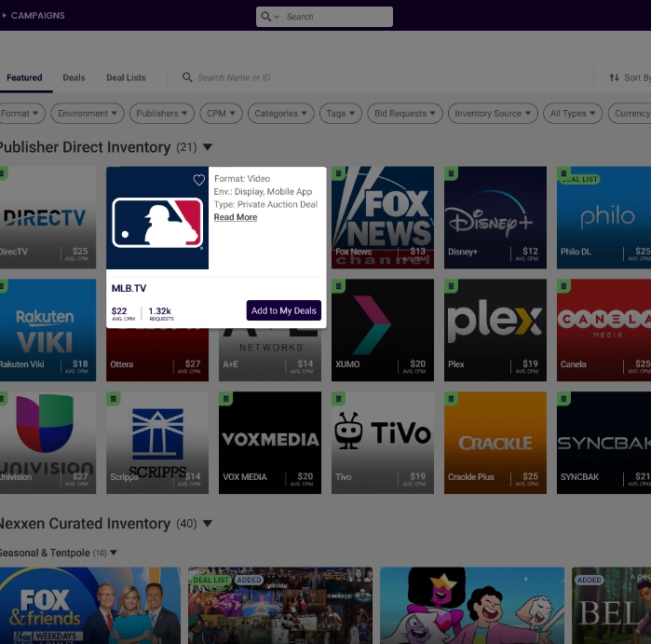The width and height of the screenshot is (651, 644).
Task: Open the search type dropdown chevron in top bar
Action: click(277, 17)
